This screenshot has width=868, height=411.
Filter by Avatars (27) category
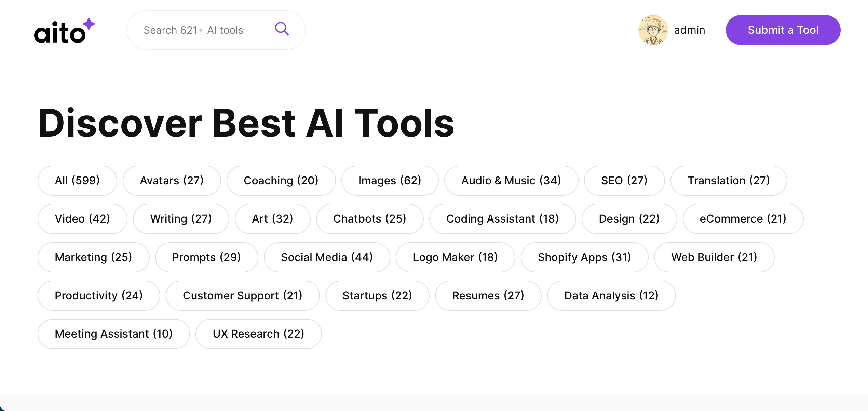pos(172,181)
